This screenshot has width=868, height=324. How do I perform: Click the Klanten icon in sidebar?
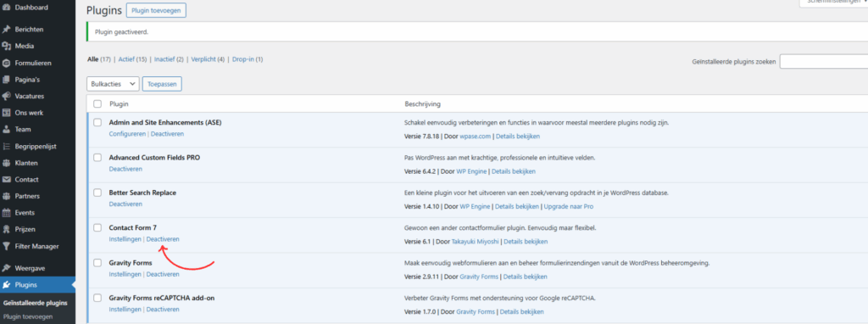pyautogui.click(x=7, y=164)
